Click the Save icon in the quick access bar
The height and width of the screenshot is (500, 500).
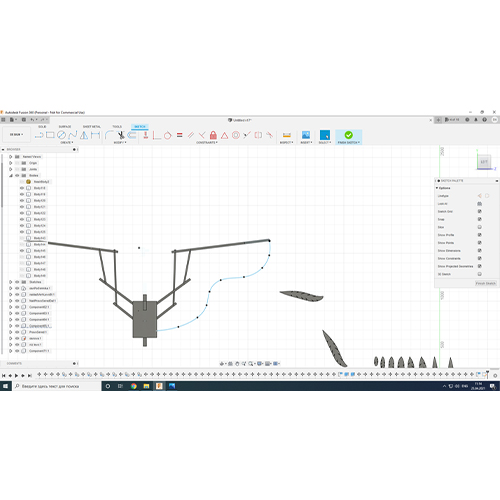click(24, 119)
